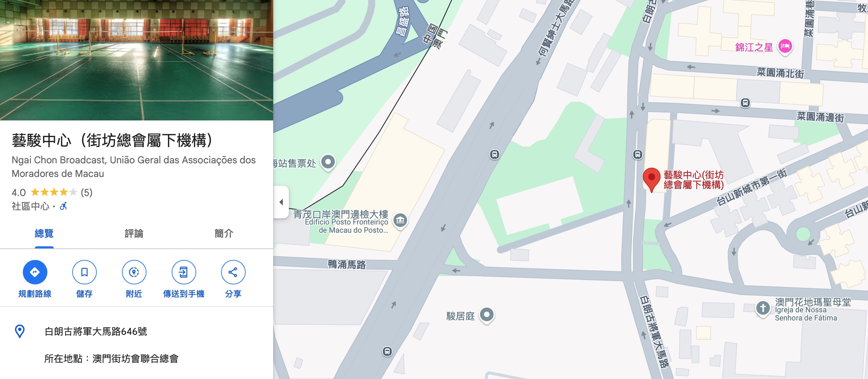
Task: Click the 規劃路線 directions icon
Action: click(x=35, y=272)
